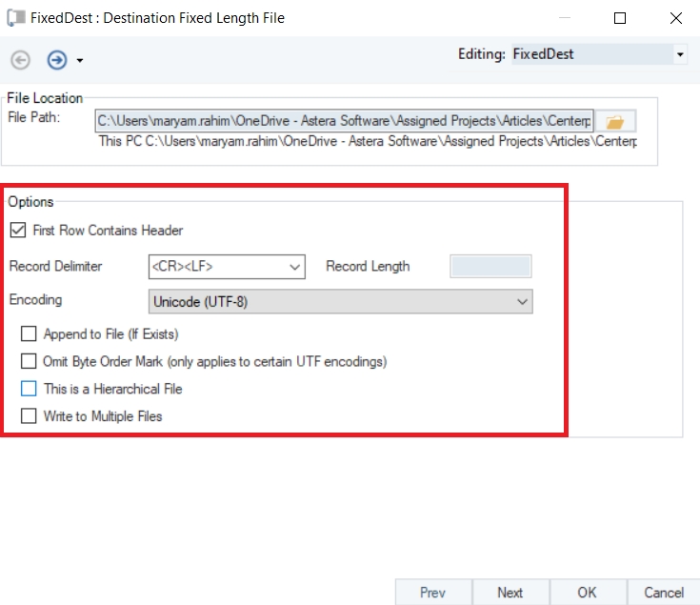Click inside the File Path text field
The width and height of the screenshot is (700, 605).
click(344, 122)
